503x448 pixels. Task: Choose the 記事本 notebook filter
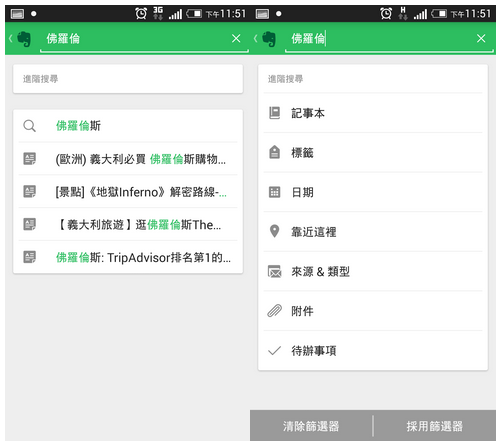[x=373, y=113]
